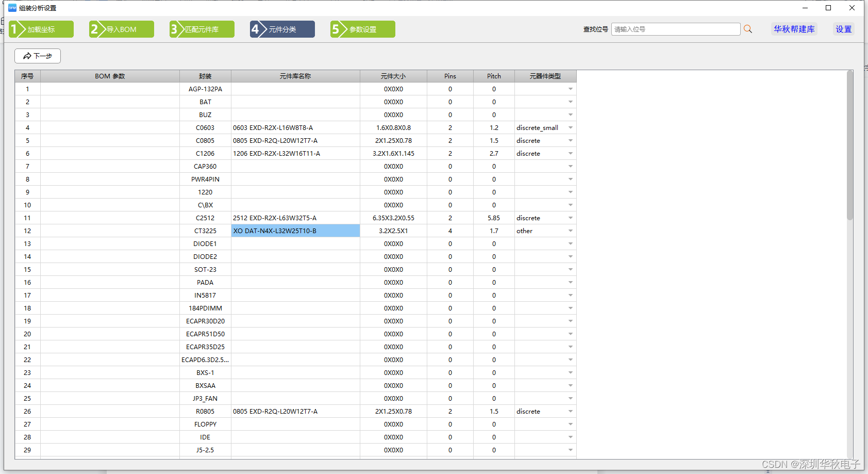Focus the 查找位号 search input
Viewport: 868px width, 474px height.
(x=676, y=29)
